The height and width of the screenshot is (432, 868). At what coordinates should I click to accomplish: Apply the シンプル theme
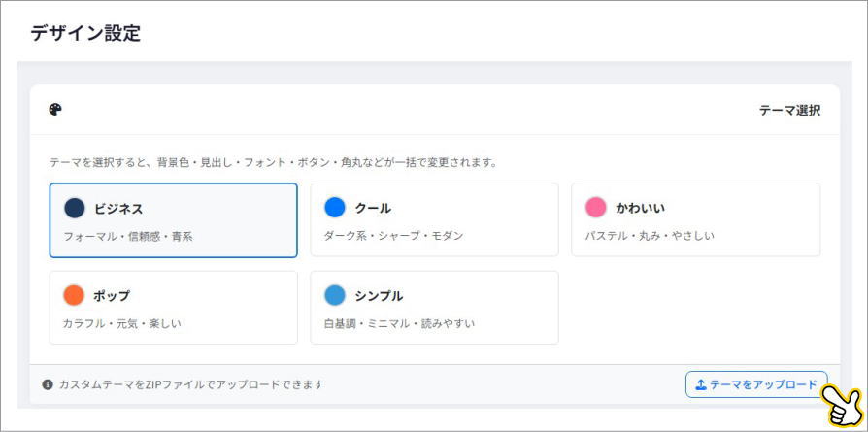[434, 308]
